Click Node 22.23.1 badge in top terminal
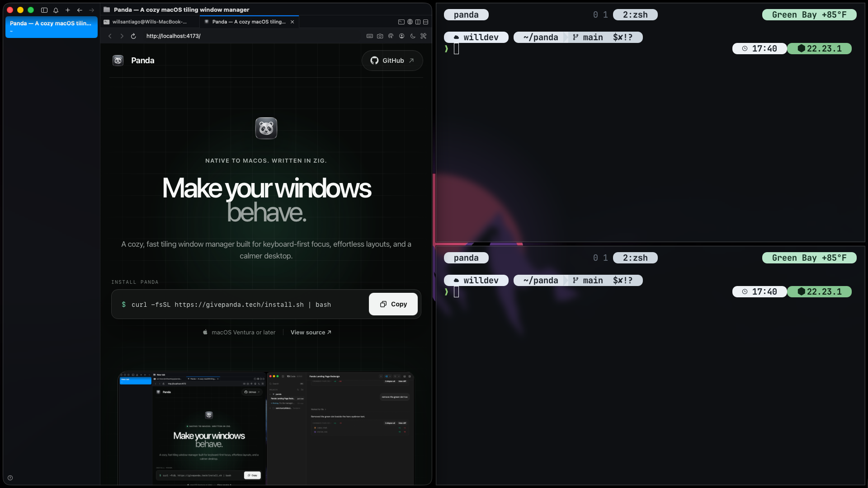 pyautogui.click(x=820, y=49)
